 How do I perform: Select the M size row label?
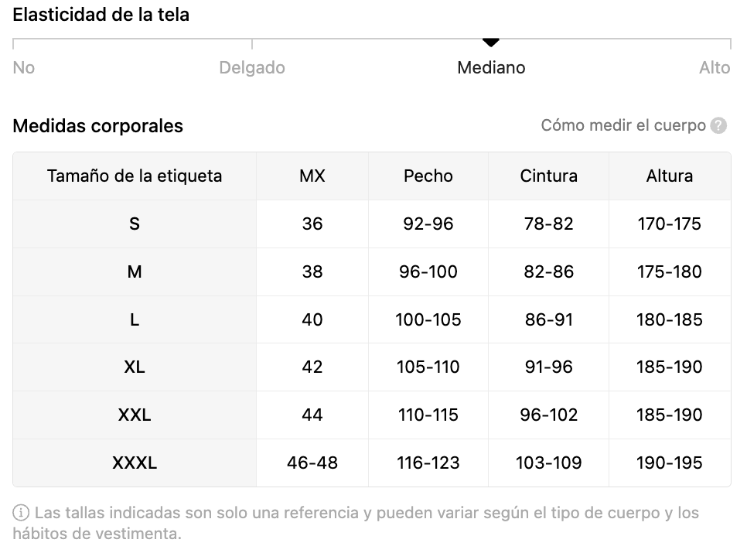point(135,271)
